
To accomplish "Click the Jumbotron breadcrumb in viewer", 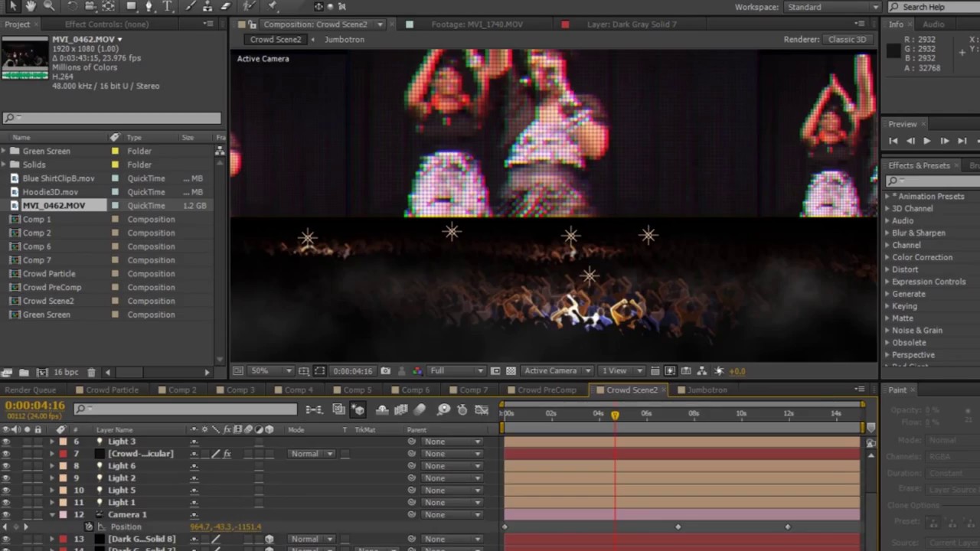I will point(344,40).
